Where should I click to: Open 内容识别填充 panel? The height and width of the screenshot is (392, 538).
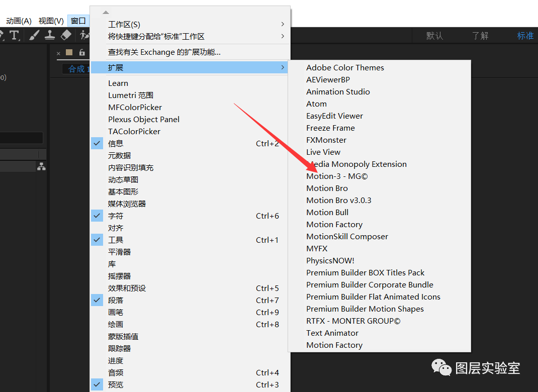pyautogui.click(x=189, y=167)
